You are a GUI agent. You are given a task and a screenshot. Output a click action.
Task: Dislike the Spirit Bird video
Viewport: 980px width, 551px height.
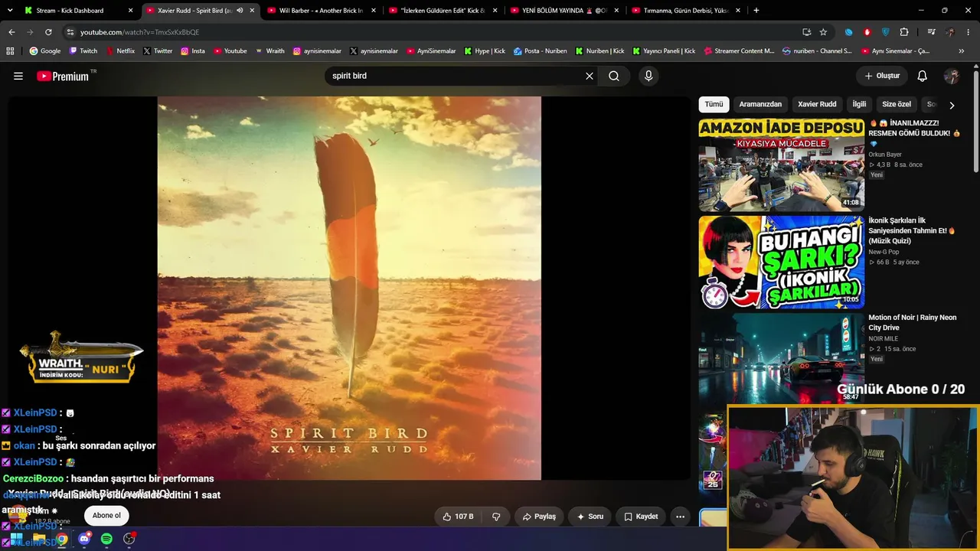[496, 517]
